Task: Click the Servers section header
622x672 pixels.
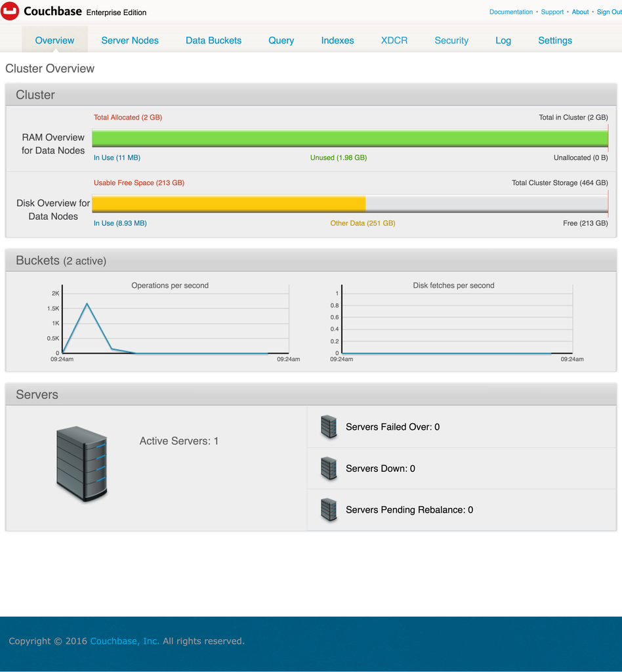Action: pos(311,394)
